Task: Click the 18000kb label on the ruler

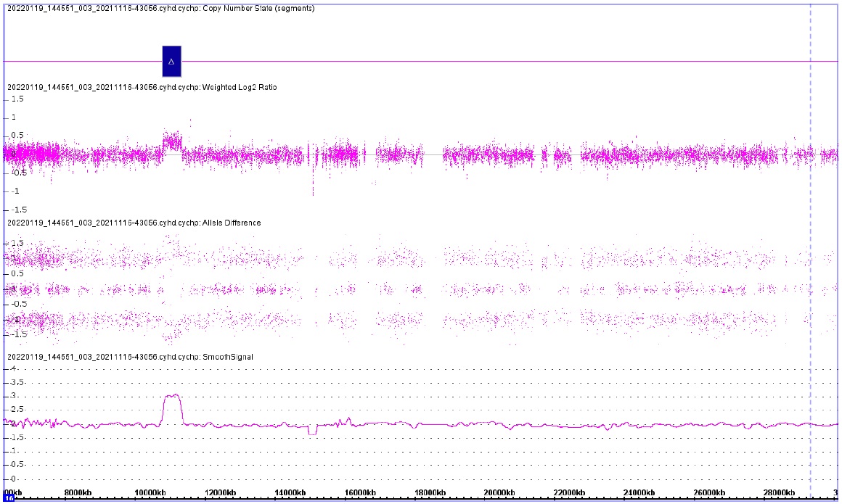Action: point(430,493)
